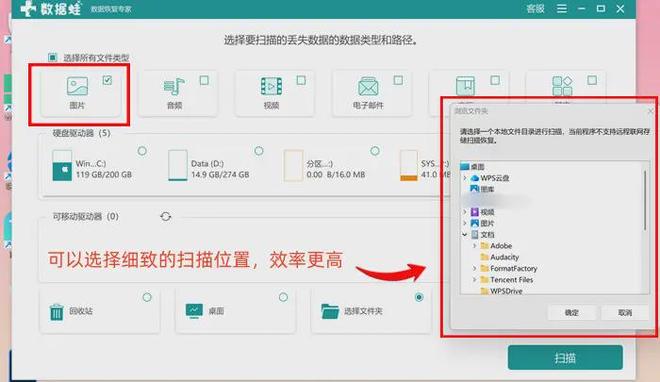Expand the WPS云盘 tree node
Viewport: 660px width, 382px height.
(x=465, y=178)
